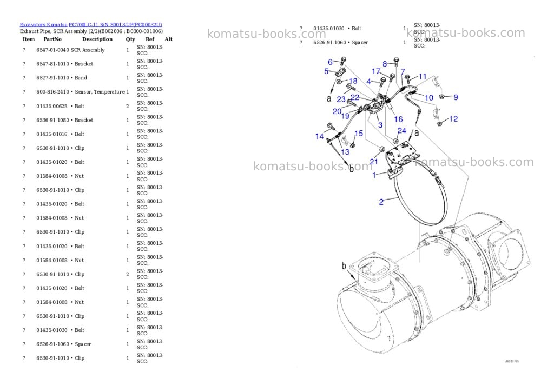Click callout number 6 in the diagram
The height and width of the screenshot is (392, 554).
click(x=330, y=62)
